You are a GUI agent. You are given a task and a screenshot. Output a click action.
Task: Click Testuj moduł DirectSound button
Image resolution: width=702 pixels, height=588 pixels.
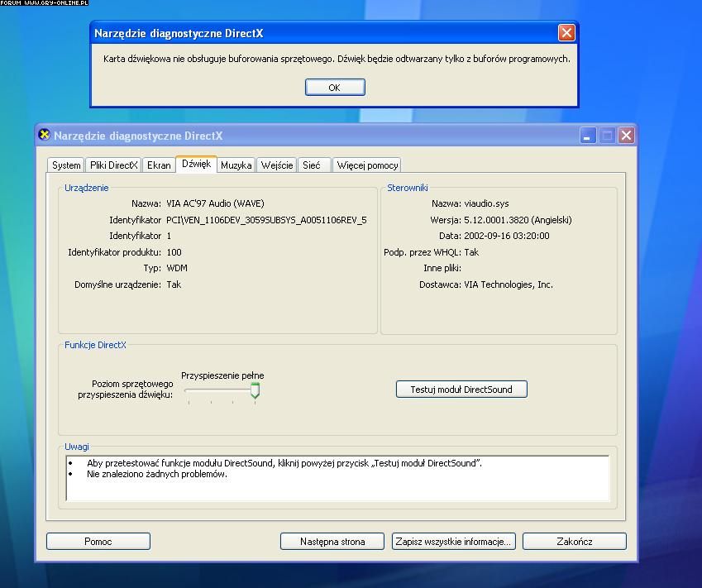pos(461,390)
